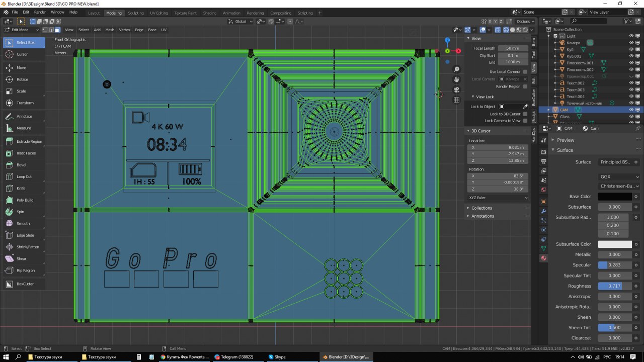Open the File menu
The height and width of the screenshot is (362, 644).
pos(15,12)
